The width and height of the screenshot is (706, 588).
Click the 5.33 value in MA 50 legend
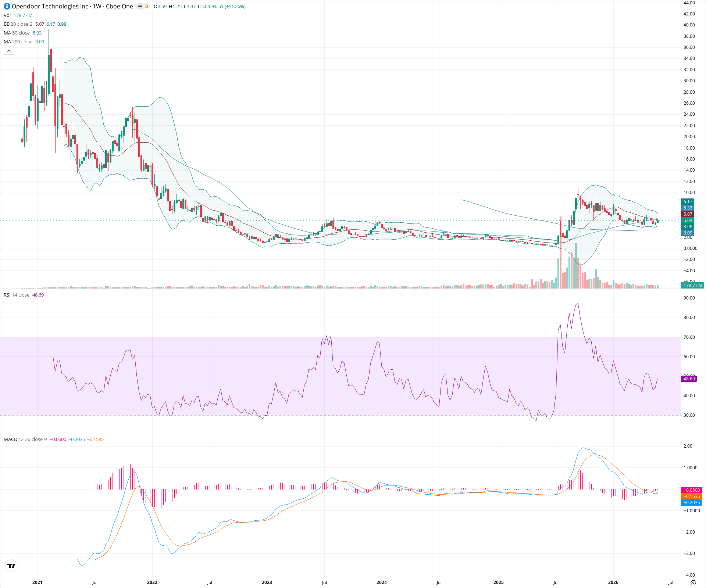point(37,33)
